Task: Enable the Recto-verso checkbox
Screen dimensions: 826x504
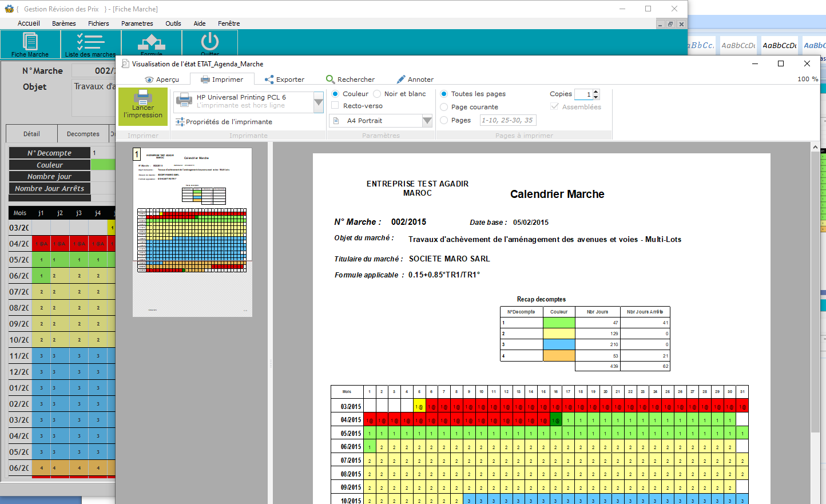Action: tap(335, 106)
